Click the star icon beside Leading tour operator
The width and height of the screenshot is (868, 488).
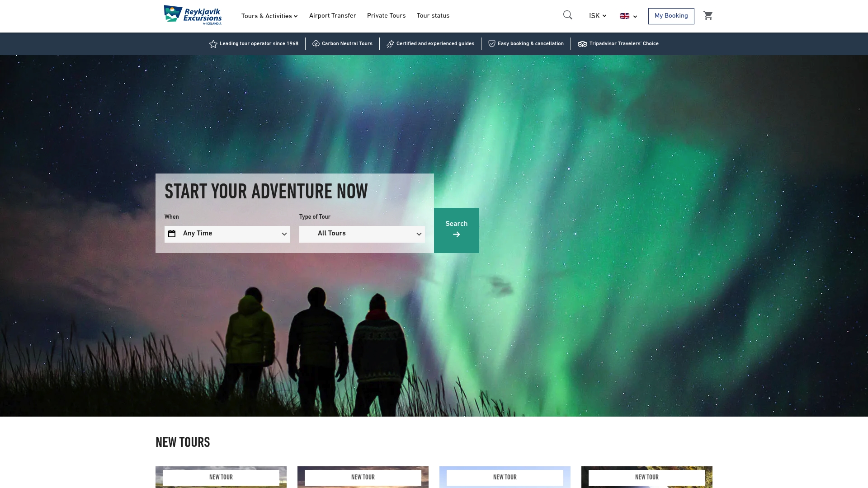click(x=213, y=44)
